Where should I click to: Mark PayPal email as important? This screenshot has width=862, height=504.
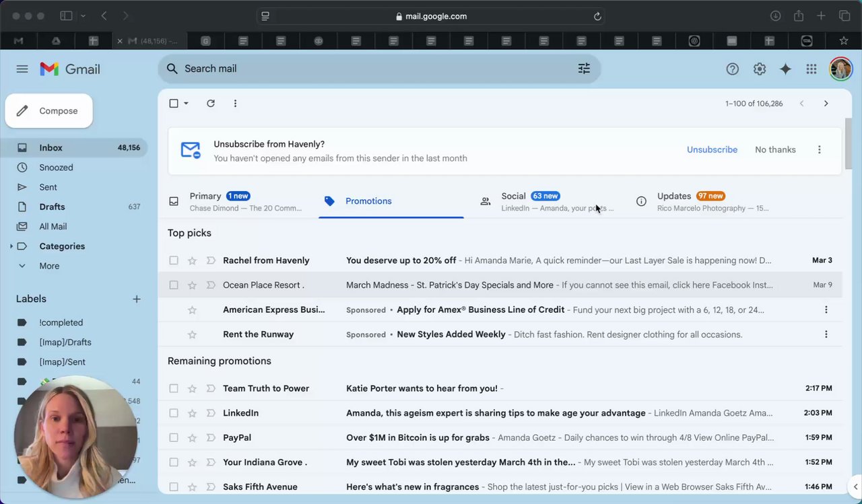pyautogui.click(x=210, y=437)
